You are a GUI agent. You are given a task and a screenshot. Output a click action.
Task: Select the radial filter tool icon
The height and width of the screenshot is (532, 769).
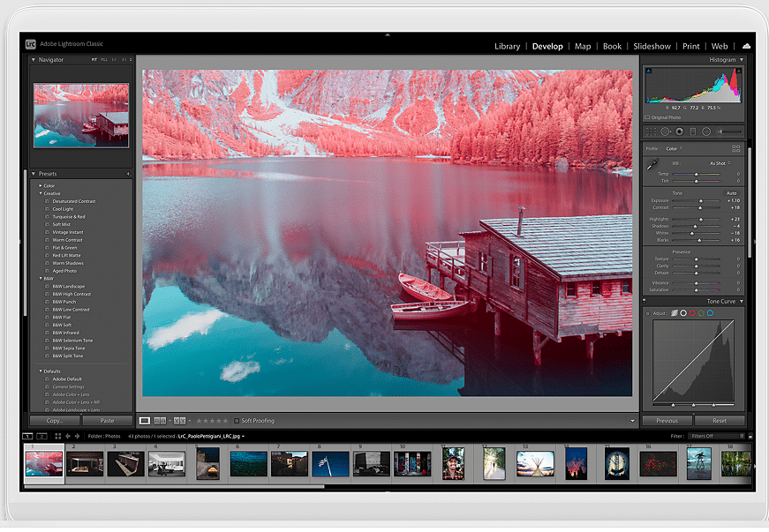point(706,131)
